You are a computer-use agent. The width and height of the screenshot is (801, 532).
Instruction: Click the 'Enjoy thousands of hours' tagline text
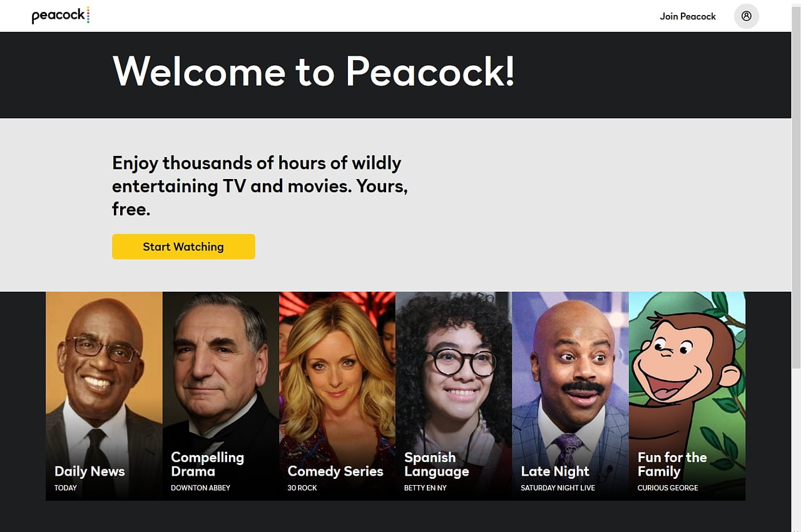click(260, 186)
